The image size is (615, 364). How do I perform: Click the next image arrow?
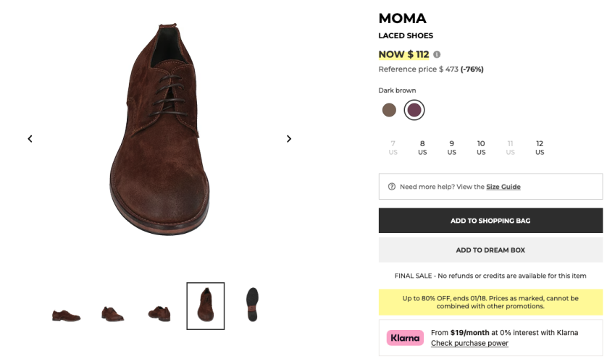(289, 139)
